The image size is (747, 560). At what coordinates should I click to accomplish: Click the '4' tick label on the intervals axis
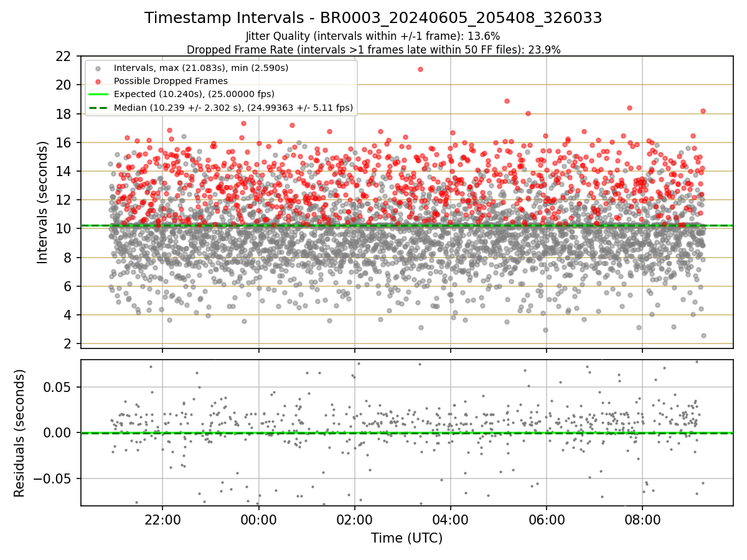[x=68, y=315]
